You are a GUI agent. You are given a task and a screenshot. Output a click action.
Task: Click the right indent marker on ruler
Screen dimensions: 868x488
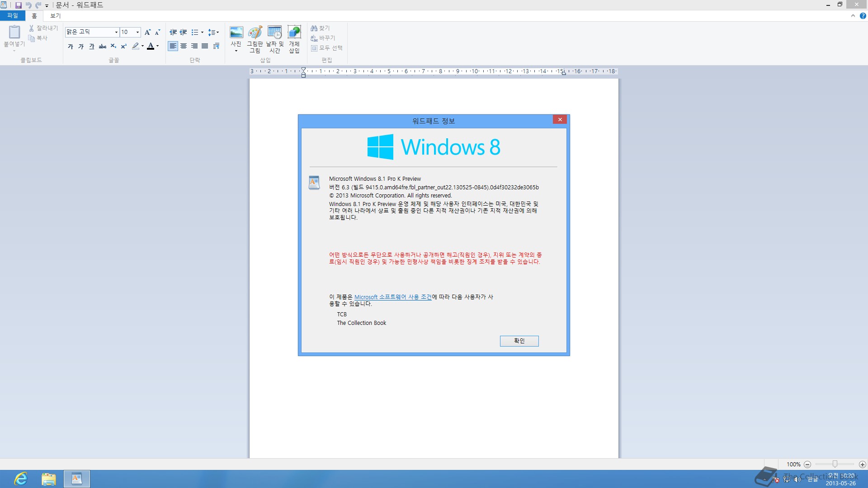(x=563, y=73)
